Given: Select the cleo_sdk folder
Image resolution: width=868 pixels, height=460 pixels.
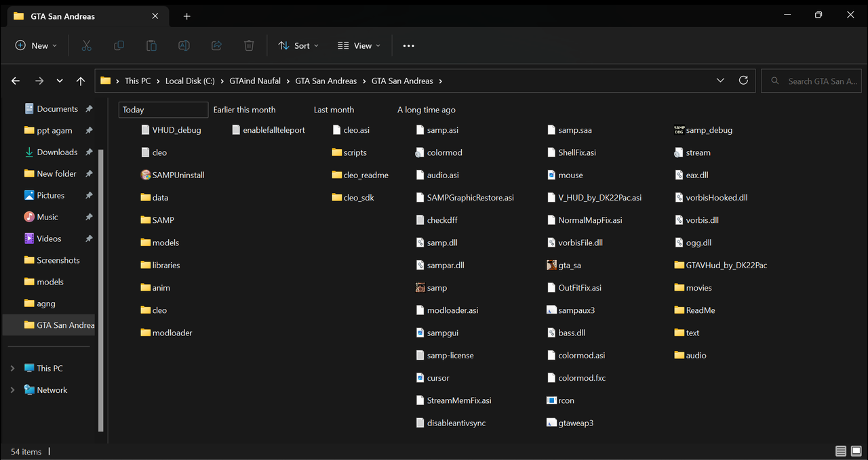Looking at the screenshot, I should pos(353,197).
